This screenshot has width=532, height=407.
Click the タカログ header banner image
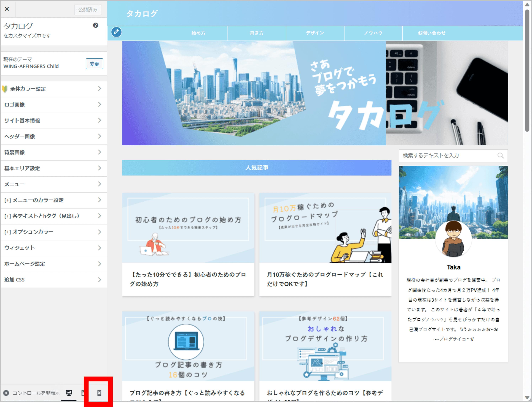315,93
